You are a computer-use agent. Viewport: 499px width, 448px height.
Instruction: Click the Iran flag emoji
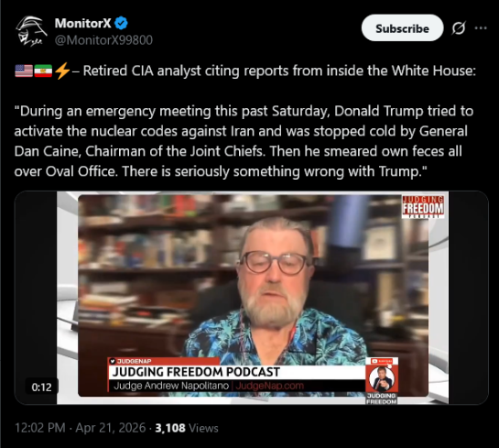point(43,71)
